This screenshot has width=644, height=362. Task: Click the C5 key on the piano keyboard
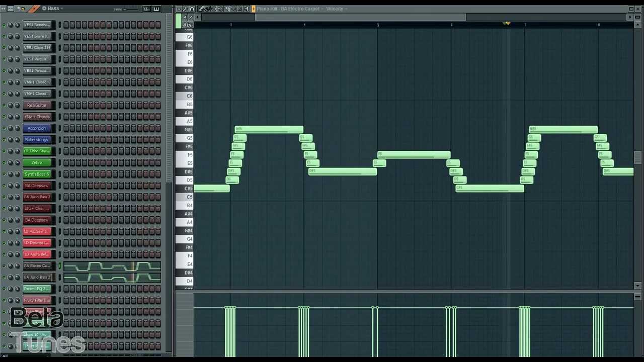tap(185, 197)
